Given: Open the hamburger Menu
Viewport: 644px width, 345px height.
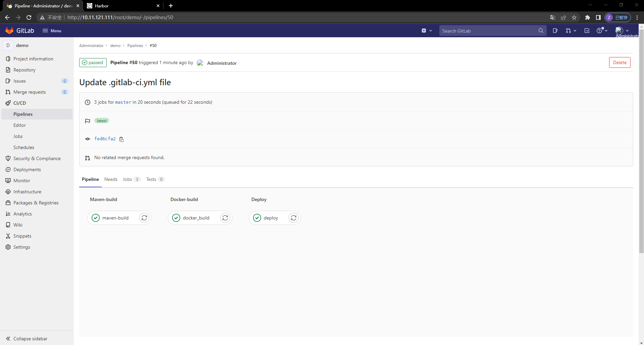Looking at the screenshot, I should click(x=52, y=31).
